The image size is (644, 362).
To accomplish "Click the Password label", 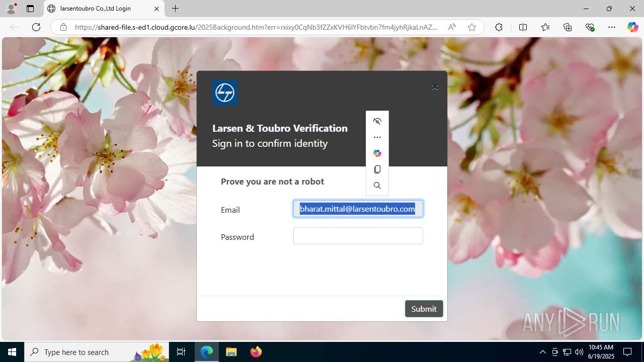I will [x=237, y=237].
